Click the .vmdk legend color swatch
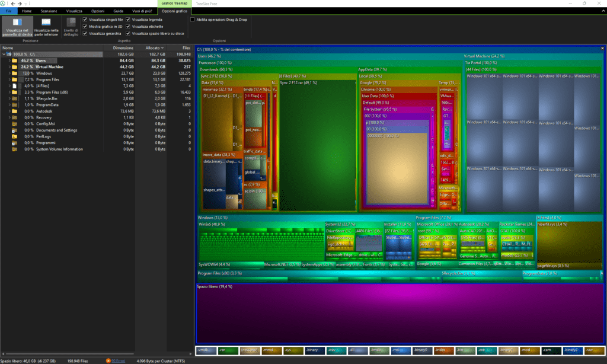607x364 pixels. [206, 350]
